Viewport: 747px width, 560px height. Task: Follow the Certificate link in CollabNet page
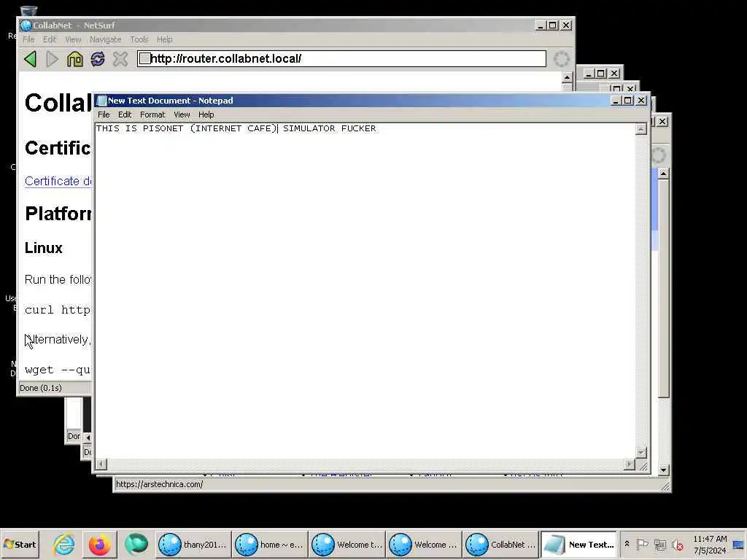pos(58,182)
